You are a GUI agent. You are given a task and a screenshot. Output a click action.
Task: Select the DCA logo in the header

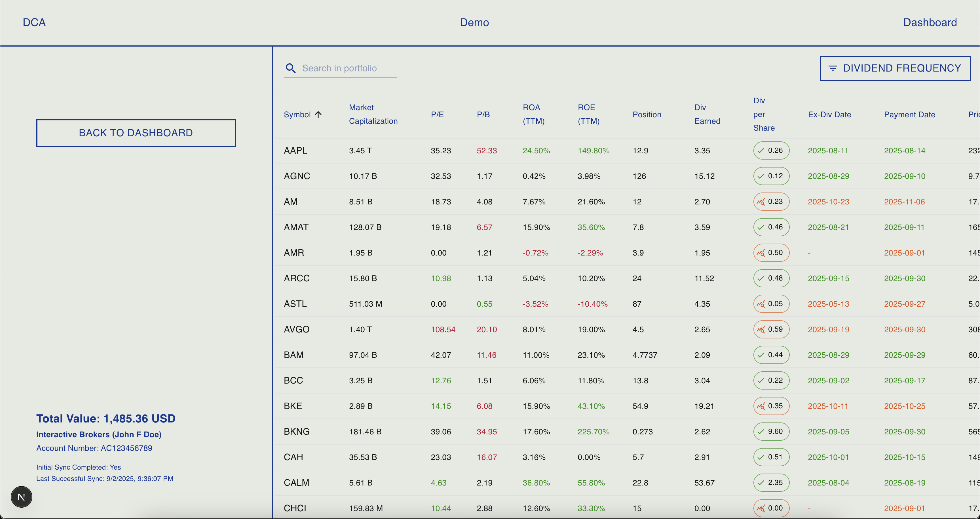(34, 22)
